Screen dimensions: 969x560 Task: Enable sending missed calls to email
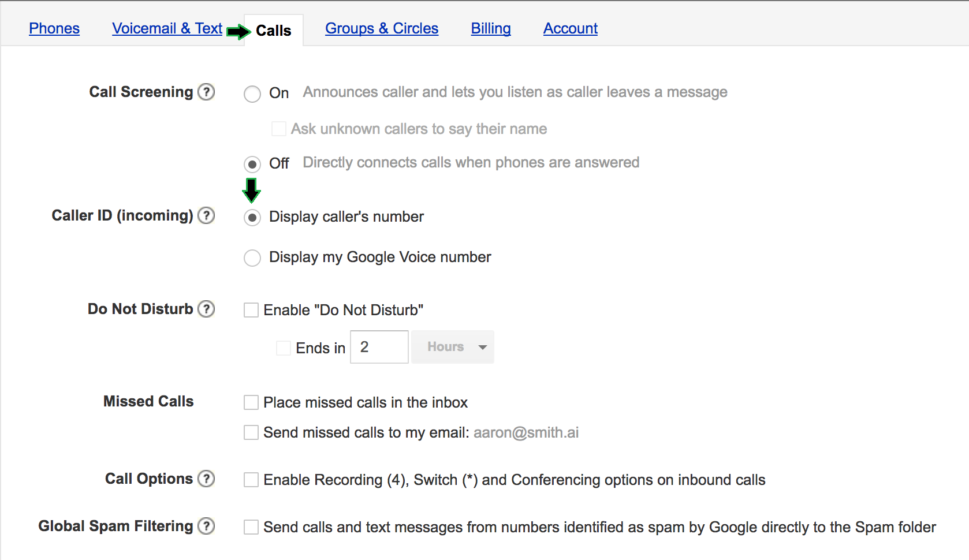(x=251, y=432)
